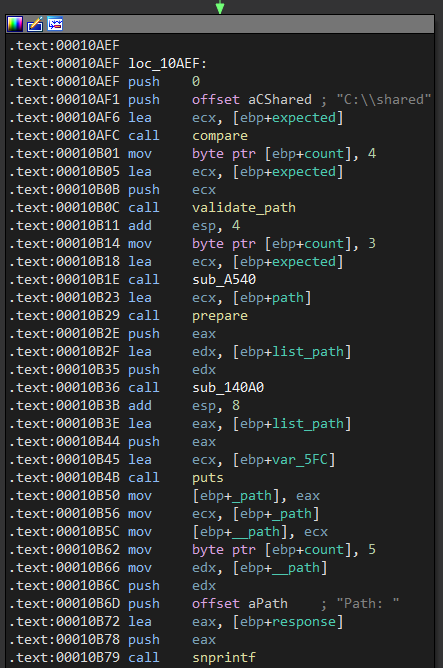Click address .text:00010B4B
The image size is (443, 668).
coord(64,478)
